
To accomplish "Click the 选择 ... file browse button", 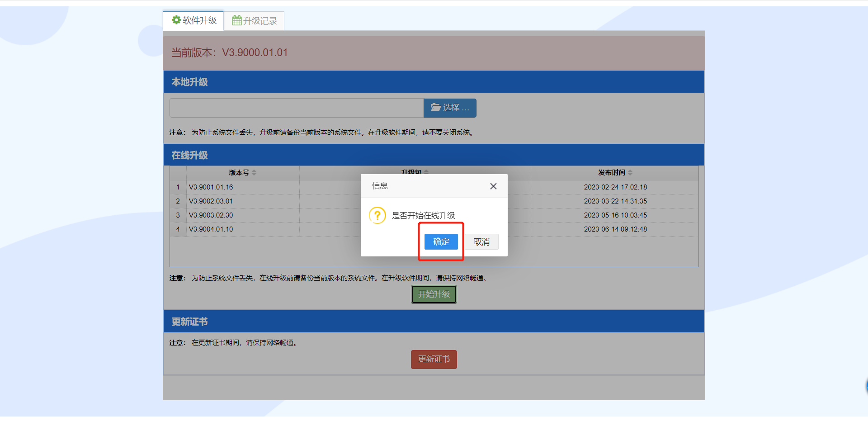I will click(x=450, y=108).
